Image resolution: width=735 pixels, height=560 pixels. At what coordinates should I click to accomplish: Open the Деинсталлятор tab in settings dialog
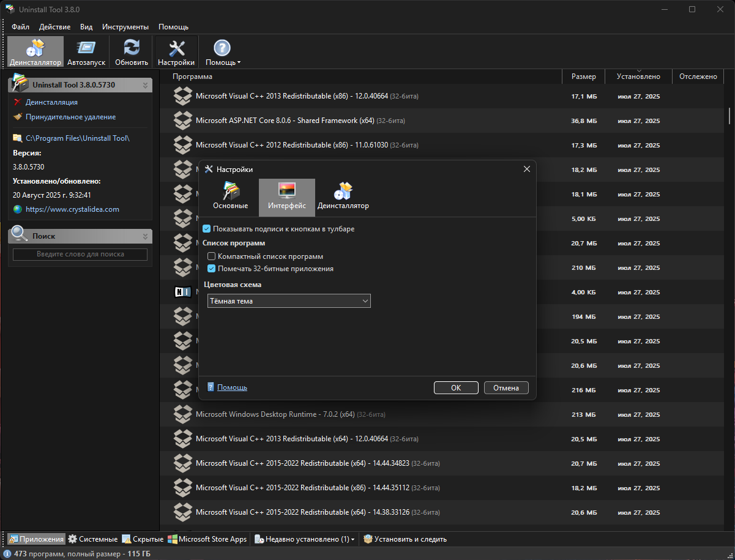click(x=343, y=197)
